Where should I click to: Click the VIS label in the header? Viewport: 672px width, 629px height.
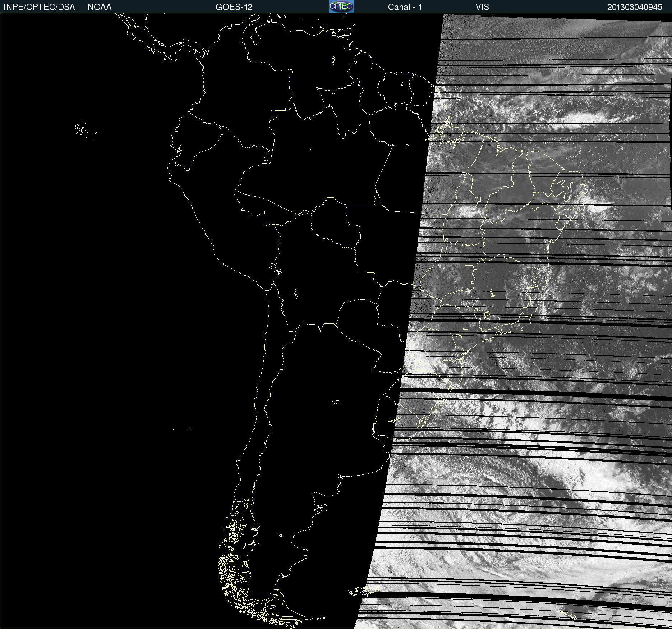[x=482, y=7]
